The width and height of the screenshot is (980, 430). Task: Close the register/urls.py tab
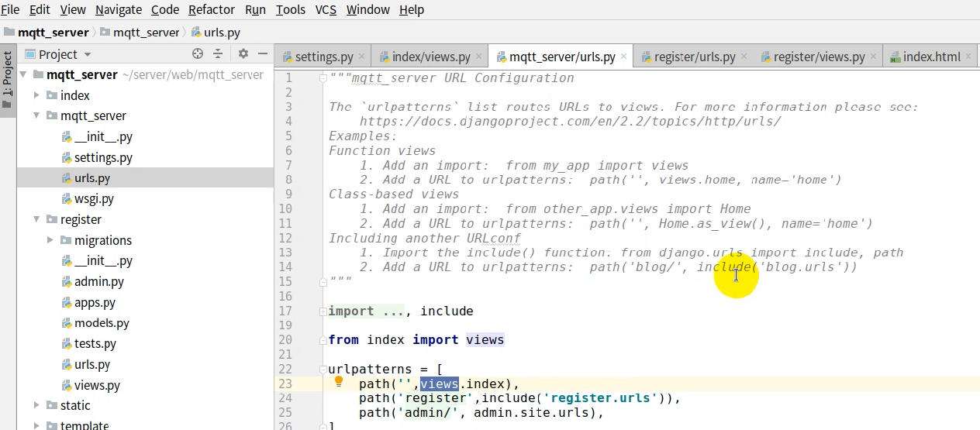point(745,57)
